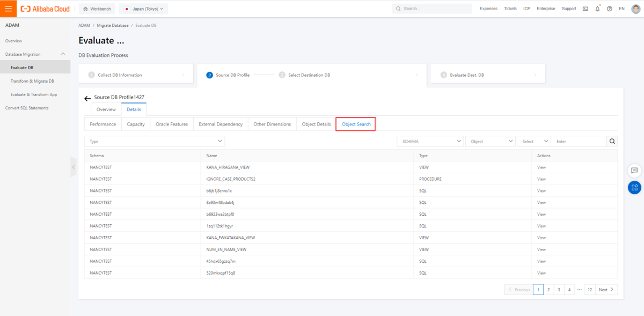Go to page 12

click(x=589, y=290)
